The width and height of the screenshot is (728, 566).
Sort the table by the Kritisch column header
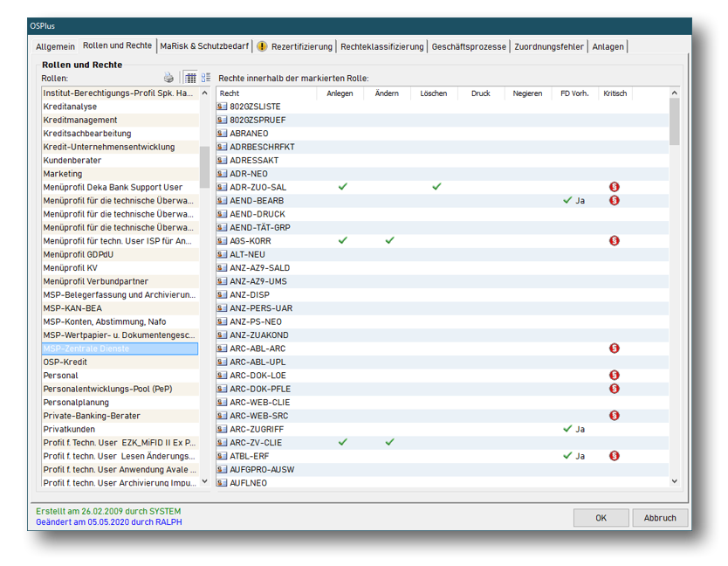click(615, 93)
